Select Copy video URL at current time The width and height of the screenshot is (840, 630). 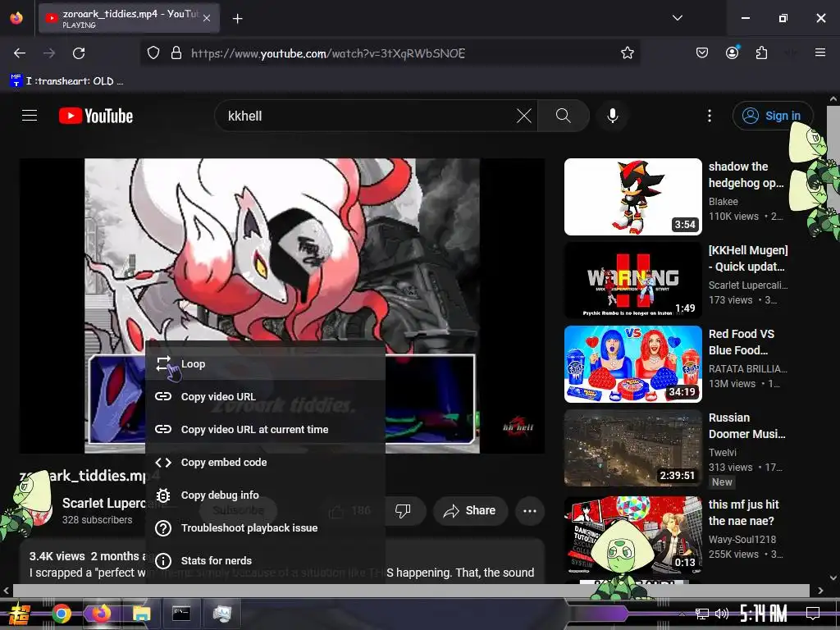click(x=265, y=429)
